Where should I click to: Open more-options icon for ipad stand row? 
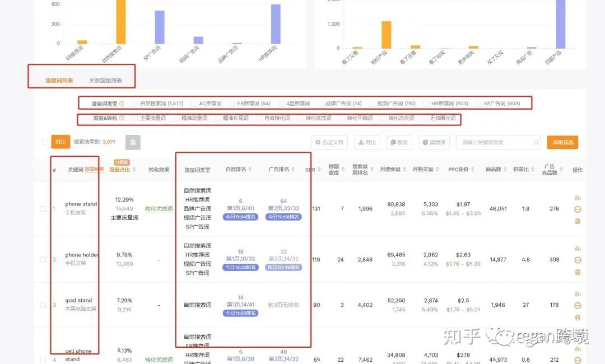[577, 306]
